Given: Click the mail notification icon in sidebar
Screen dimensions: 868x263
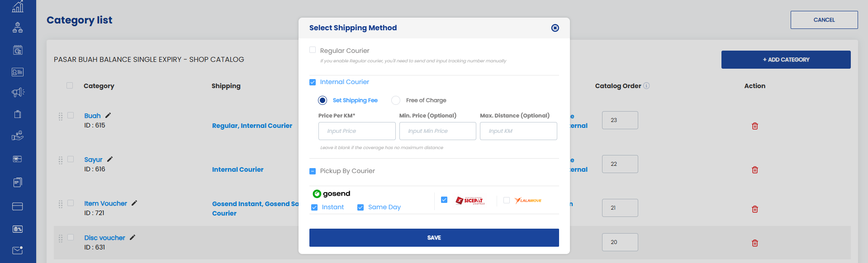Looking at the screenshot, I should 18,250.
